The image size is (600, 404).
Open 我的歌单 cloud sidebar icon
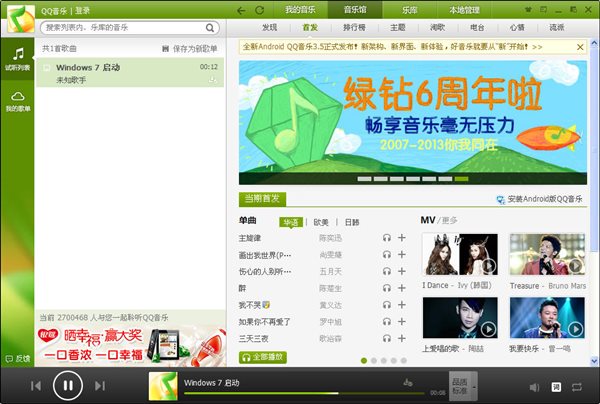pos(18,101)
